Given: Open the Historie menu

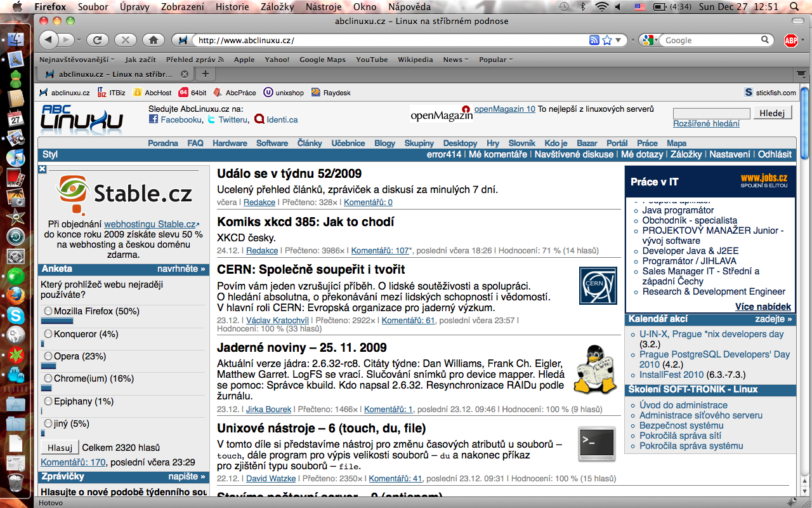Looking at the screenshot, I should 232,7.
